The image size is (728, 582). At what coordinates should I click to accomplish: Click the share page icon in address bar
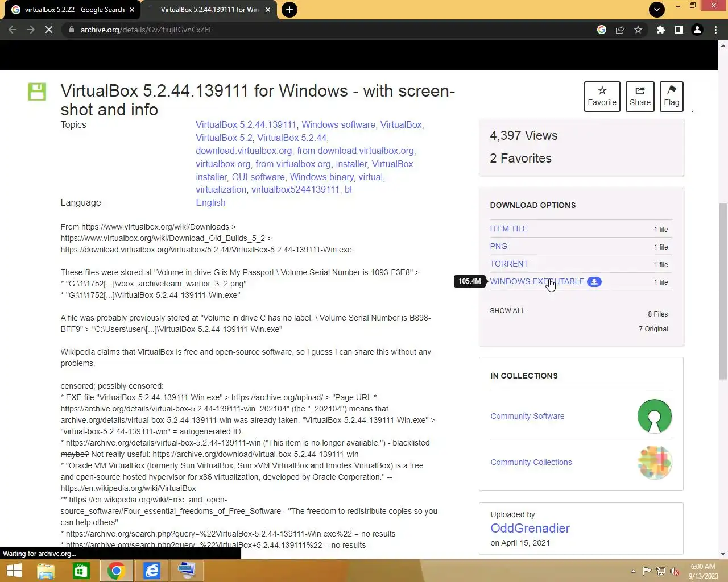point(620,30)
